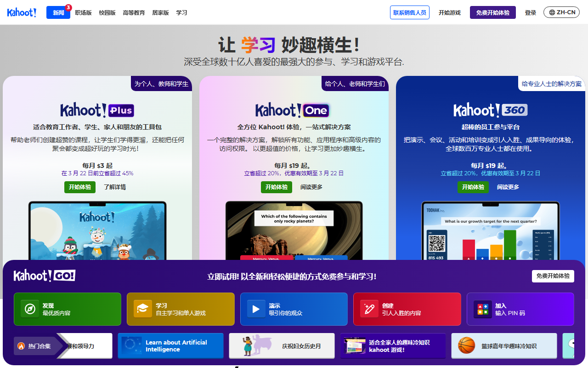Click red notification badge on 新闻
The image size is (588, 368).
(x=68, y=7)
